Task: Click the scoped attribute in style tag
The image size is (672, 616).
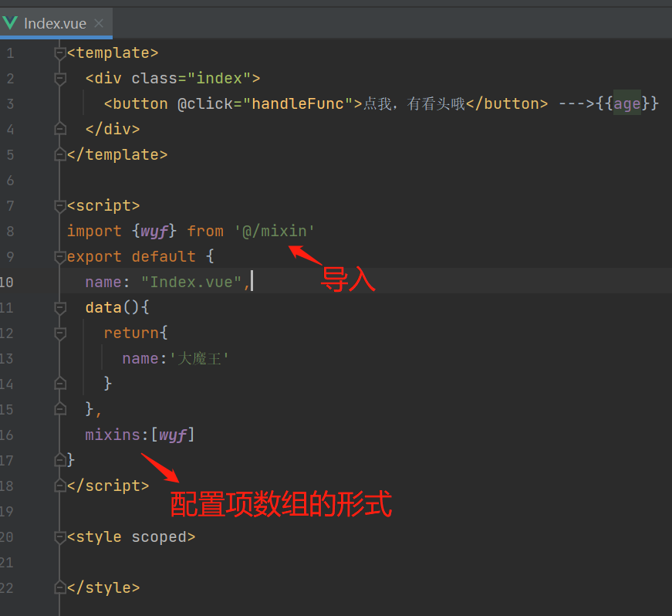Action: tap(159, 537)
